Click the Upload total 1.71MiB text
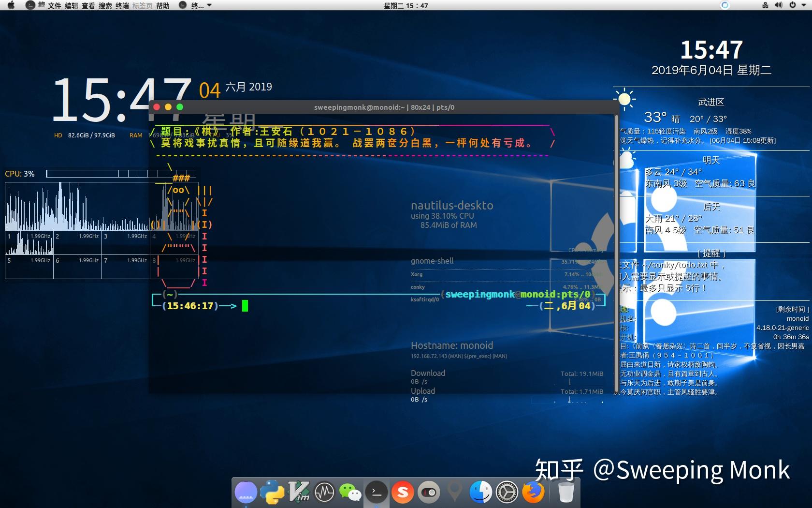 582,391
